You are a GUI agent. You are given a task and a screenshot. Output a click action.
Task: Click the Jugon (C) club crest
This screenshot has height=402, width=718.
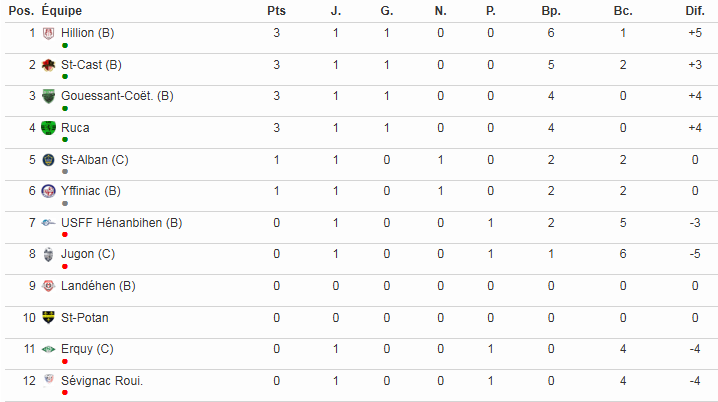point(48,255)
